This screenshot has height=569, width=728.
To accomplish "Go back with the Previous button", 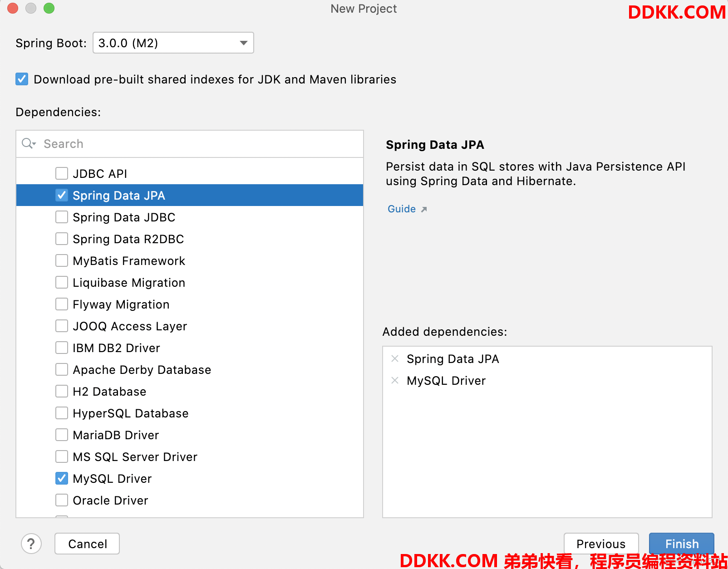I will coord(601,544).
